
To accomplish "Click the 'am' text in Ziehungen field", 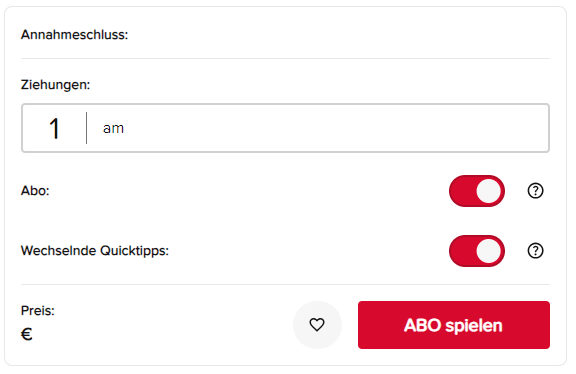I will pos(113,129).
